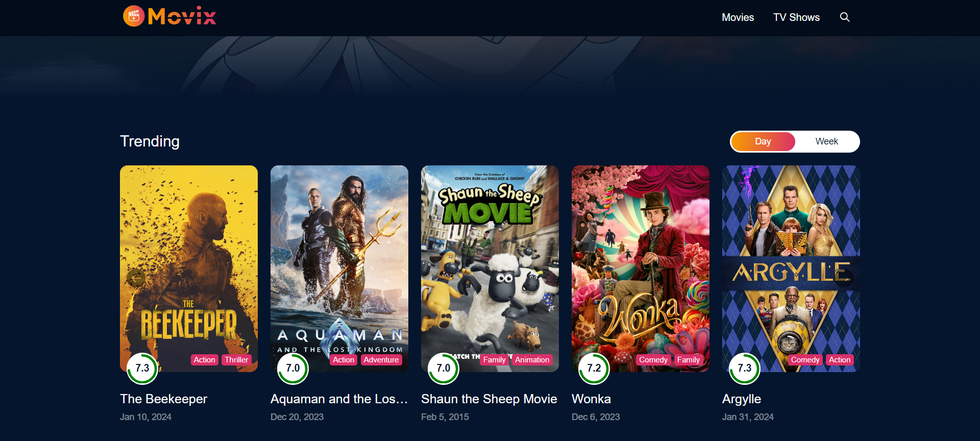This screenshot has height=441, width=980.
Task: Click the left carousel arrow on Beekeeper poster
Action: 136,278
